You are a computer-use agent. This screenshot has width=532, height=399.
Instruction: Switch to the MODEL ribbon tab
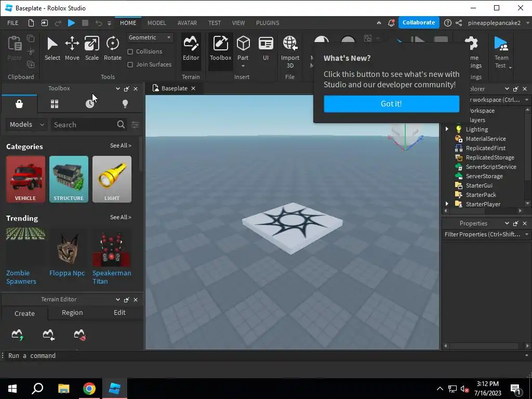157,23
